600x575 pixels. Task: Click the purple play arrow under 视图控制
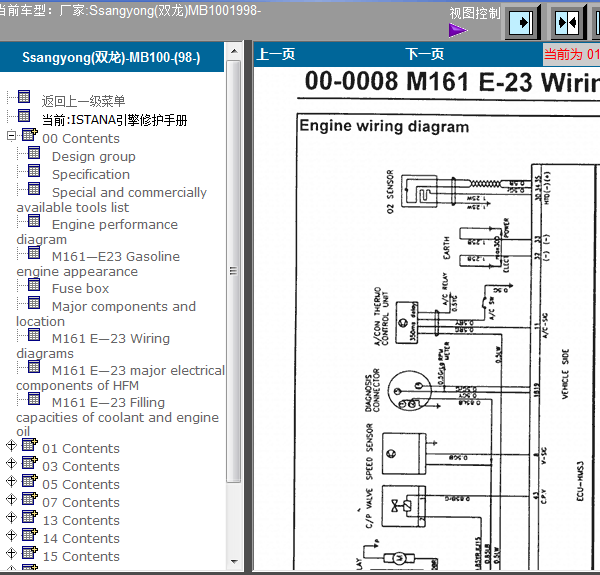(x=458, y=30)
